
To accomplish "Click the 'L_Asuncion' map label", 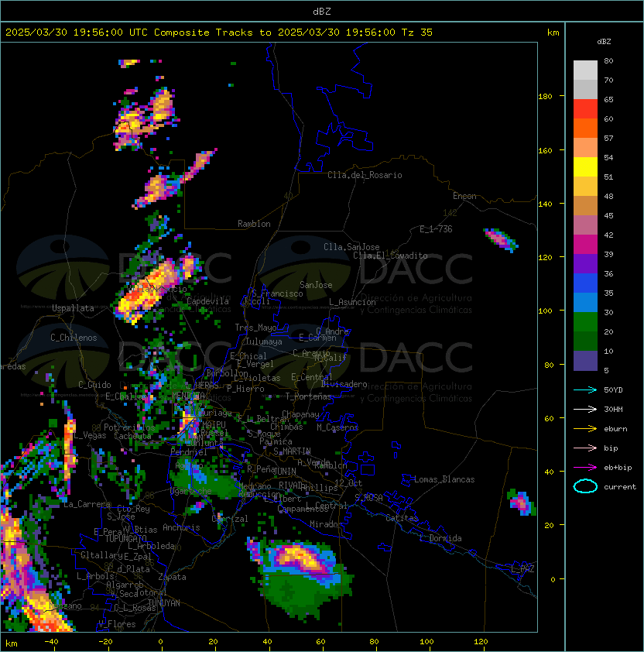I will coord(352,302).
